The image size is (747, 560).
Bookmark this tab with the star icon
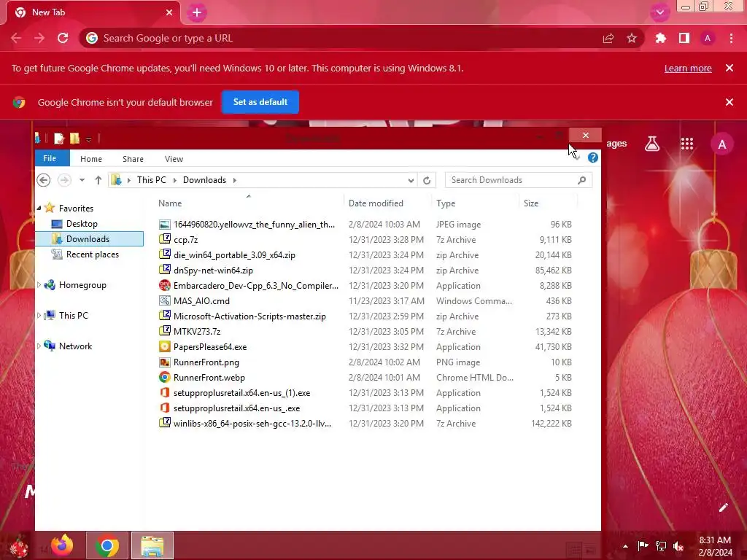click(632, 38)
